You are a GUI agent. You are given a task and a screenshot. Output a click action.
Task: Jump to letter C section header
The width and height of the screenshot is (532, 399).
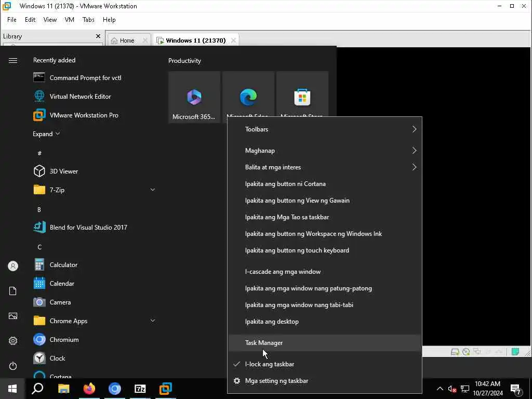[39, 247]
